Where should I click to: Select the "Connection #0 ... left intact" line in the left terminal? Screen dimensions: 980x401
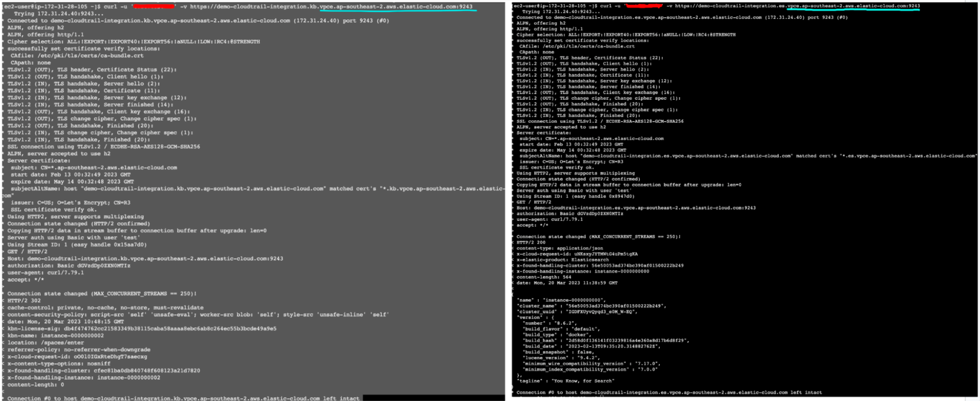pos(183,399)
